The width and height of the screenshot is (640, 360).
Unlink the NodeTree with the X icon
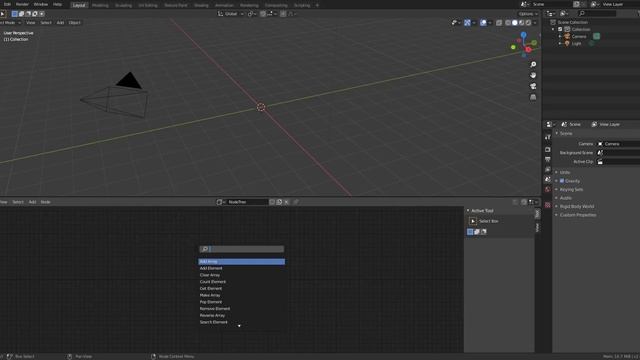287,202
